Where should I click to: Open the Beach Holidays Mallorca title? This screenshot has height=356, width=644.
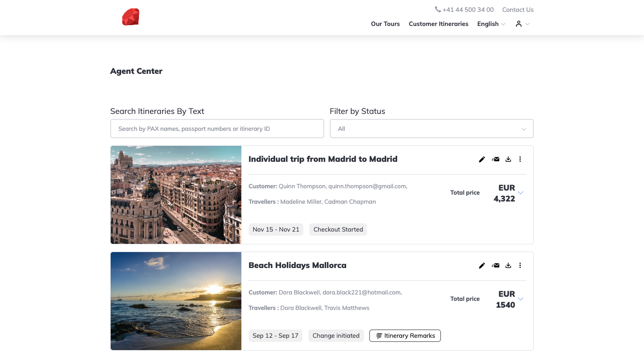[297, 265]
